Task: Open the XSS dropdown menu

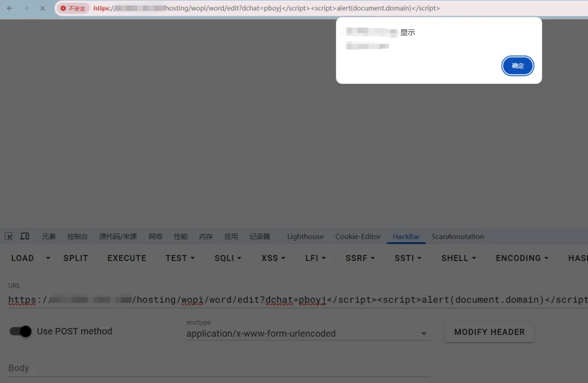Action: tap(273, 258)
